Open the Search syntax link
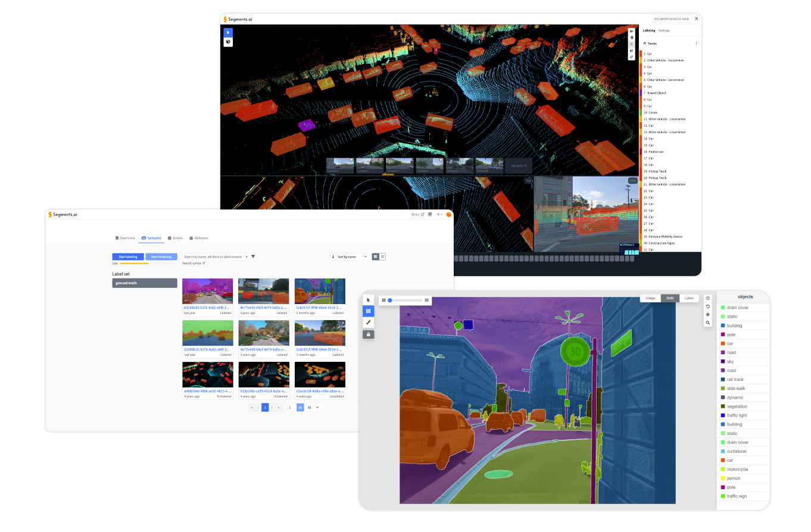811x532 pixels. (x=194, y=263)
